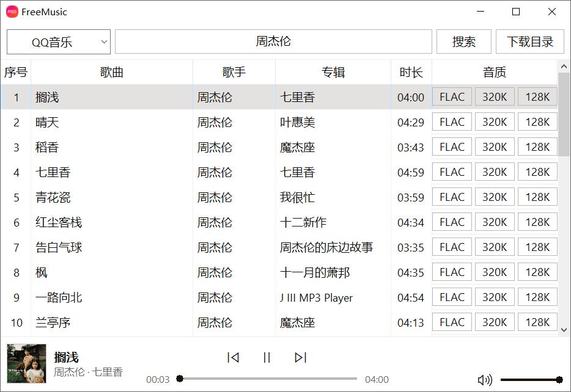Click album 十二新作
The height and width of the screenshot is (392, 571).
click(303, 222)
